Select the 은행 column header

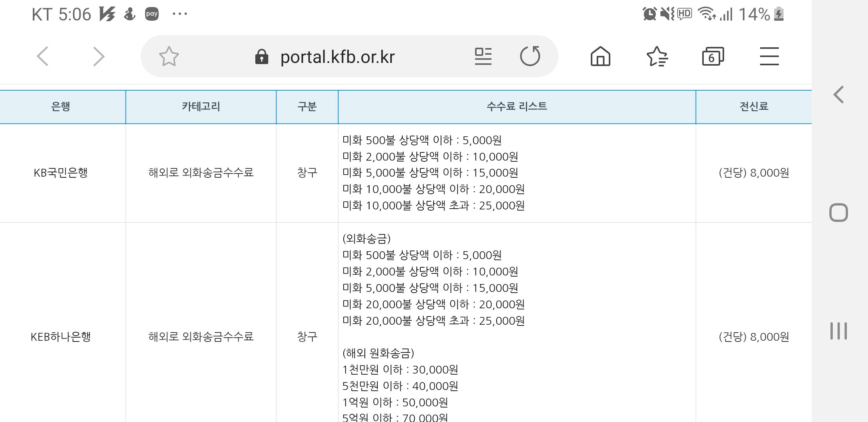click(x=62, y=106)
